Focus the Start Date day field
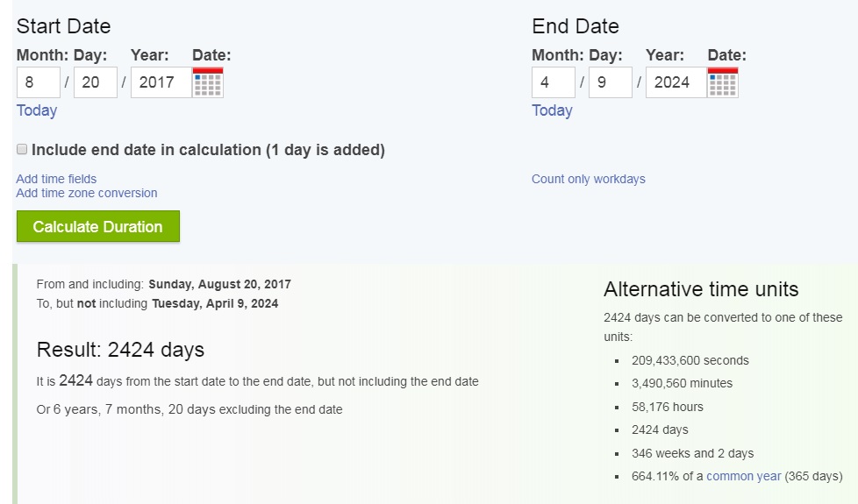858x504 pixels. pos(96,82)
